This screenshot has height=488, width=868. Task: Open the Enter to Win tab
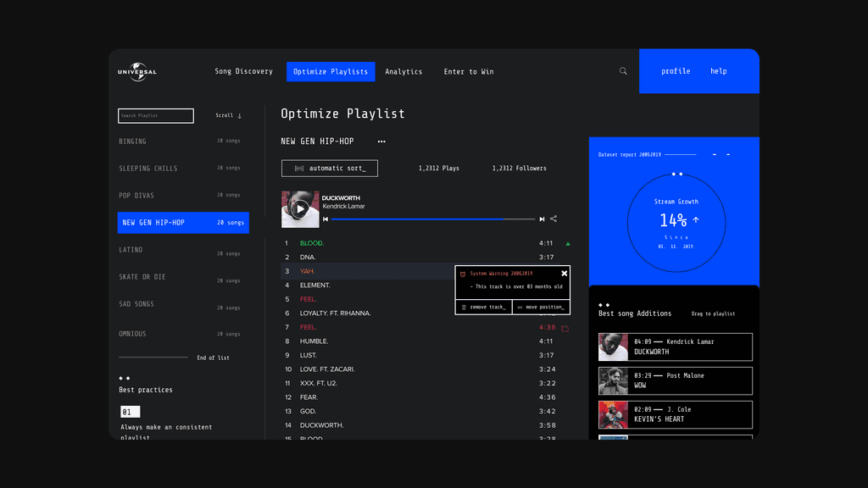(x=469, y=71)
